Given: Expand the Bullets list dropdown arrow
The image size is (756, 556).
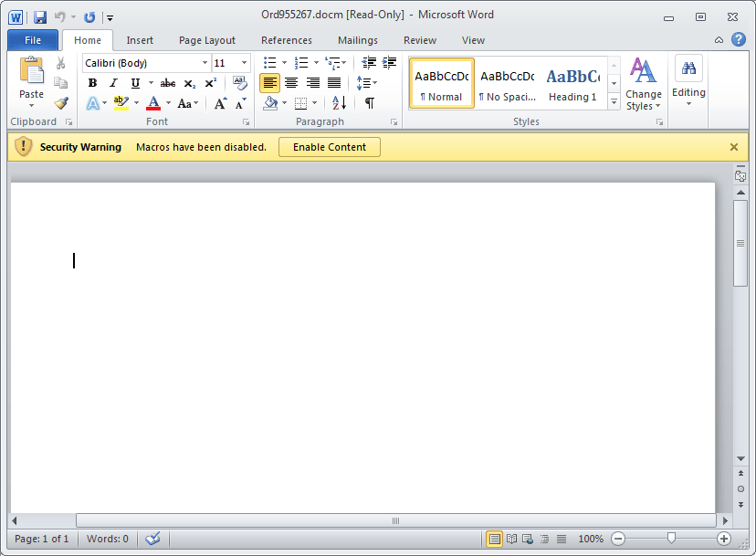Looking at the screenshot, I should (284, 63).
